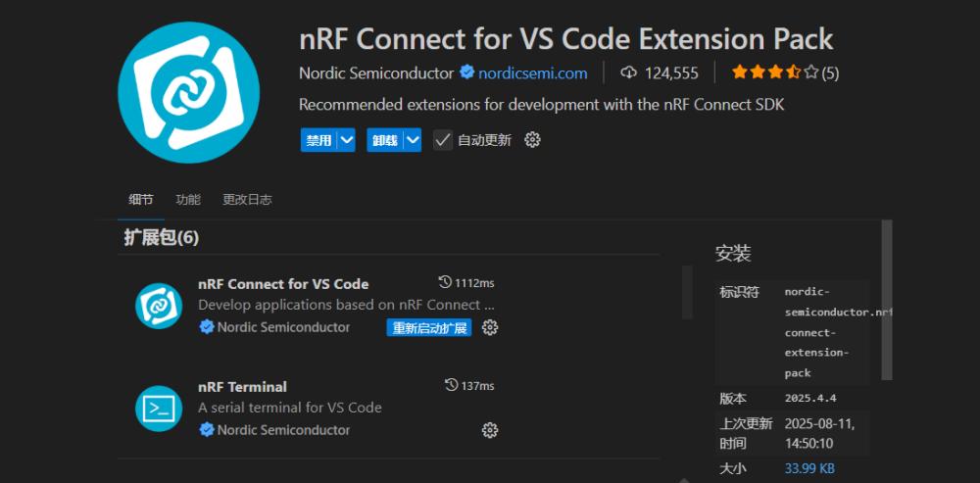
Task: Open the nordicsemi.com link
Action: [x=533, y=72]
